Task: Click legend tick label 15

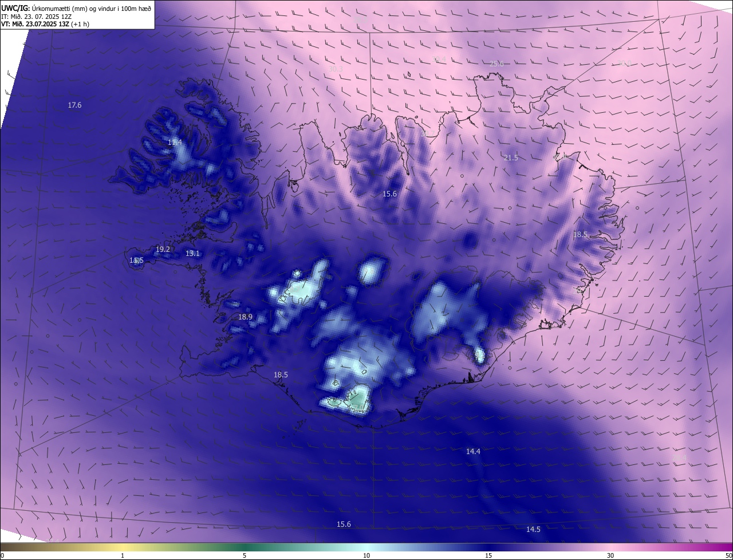Action: (488, 555)
